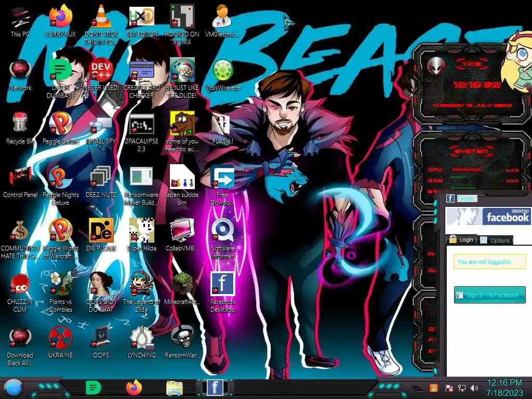Open the CollabVMB monitor shortcut
Screen dimensions: 532x399
point(182,230)
